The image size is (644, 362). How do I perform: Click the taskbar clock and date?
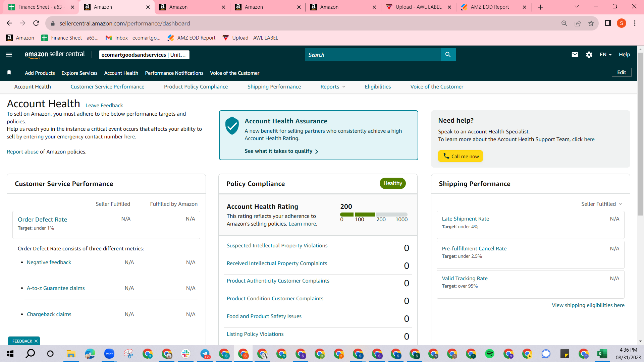click(x=628, y=354)
